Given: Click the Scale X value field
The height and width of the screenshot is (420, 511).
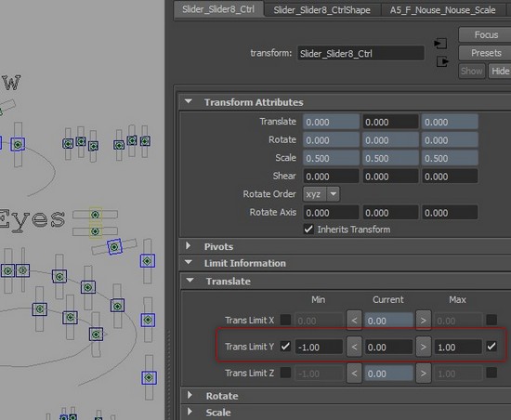Looking at the screenshot, I should [331, 158].
